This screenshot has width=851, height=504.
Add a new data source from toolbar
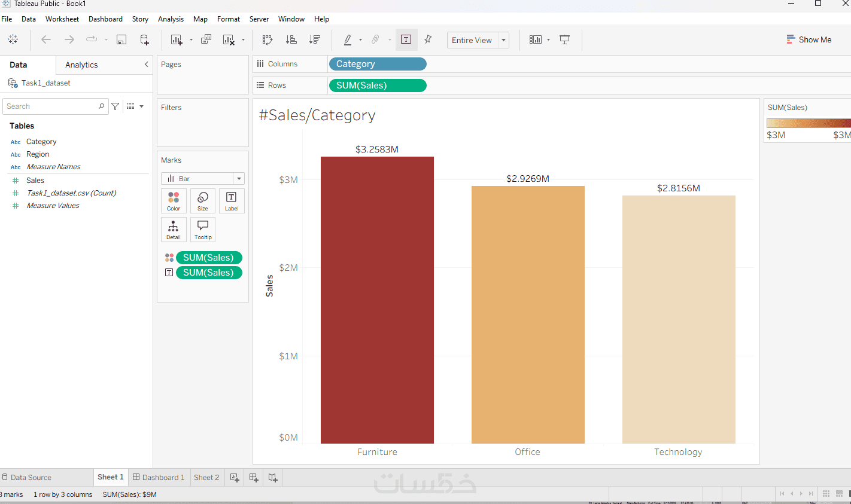click(x=145, y=39)
